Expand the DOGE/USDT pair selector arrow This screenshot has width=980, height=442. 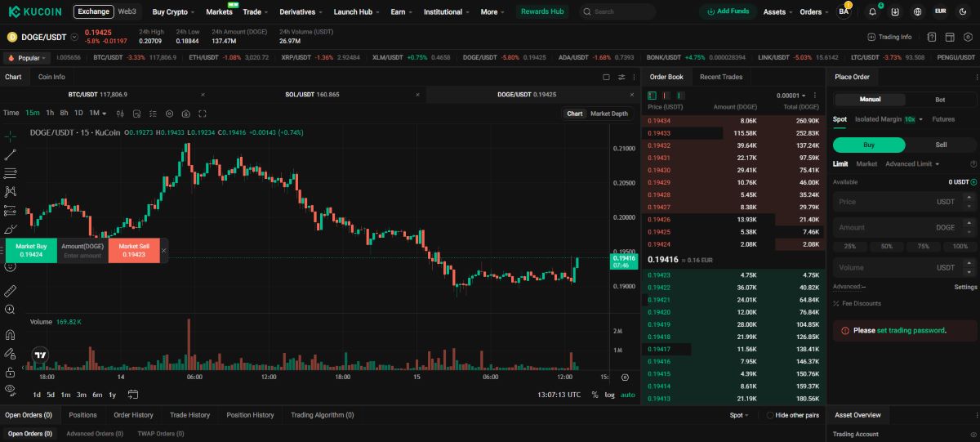coord(75,37)
